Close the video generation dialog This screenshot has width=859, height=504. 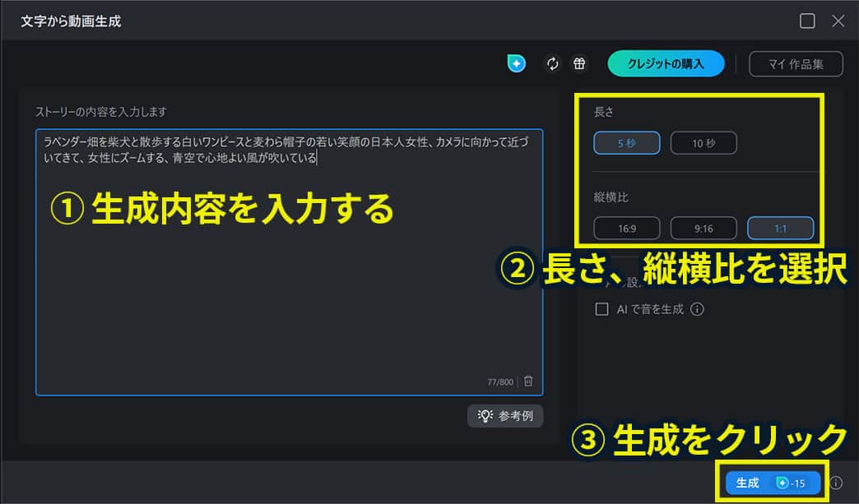838,21
